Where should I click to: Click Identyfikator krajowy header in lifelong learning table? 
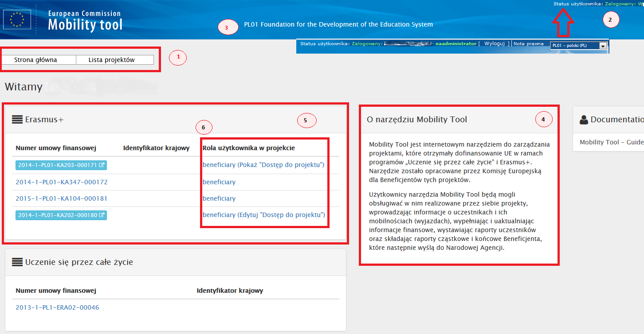click(x=230, y=291)
